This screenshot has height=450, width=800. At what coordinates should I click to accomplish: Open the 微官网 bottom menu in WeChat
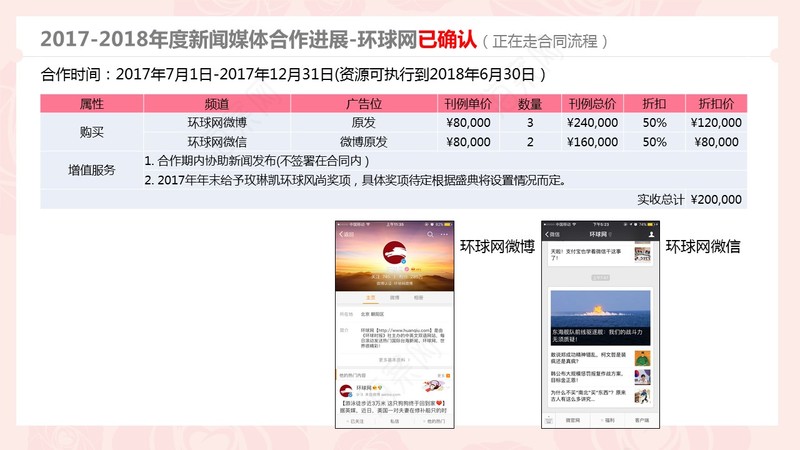coord(572,420)
